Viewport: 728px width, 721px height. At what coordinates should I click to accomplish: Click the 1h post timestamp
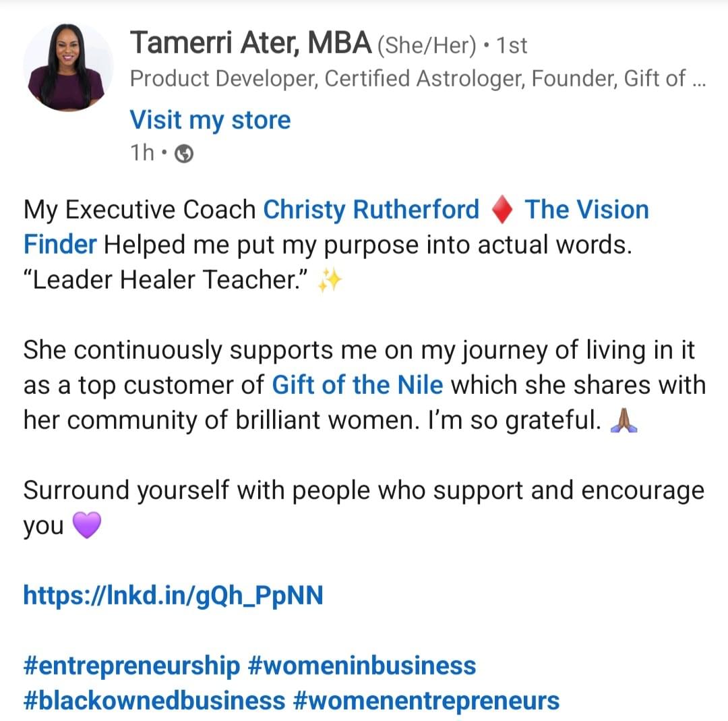click(142, 154)
